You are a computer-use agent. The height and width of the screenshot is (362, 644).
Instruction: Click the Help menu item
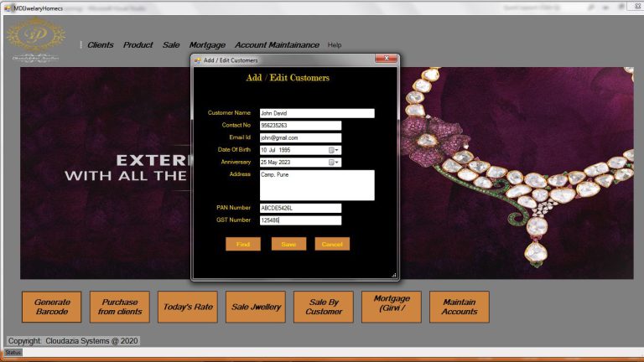pyautogui.click(x=335, y=45)
